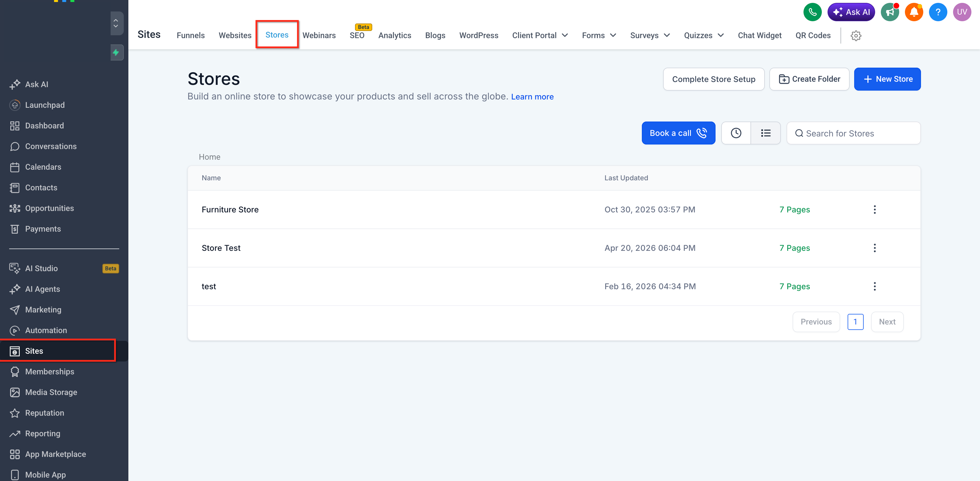Switch to list view toggle

(765, 133)
